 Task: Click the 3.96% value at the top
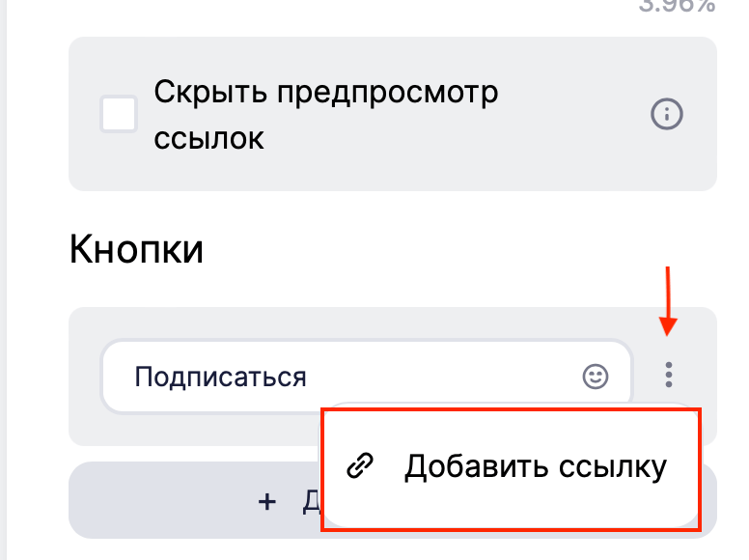click(677, 6)
